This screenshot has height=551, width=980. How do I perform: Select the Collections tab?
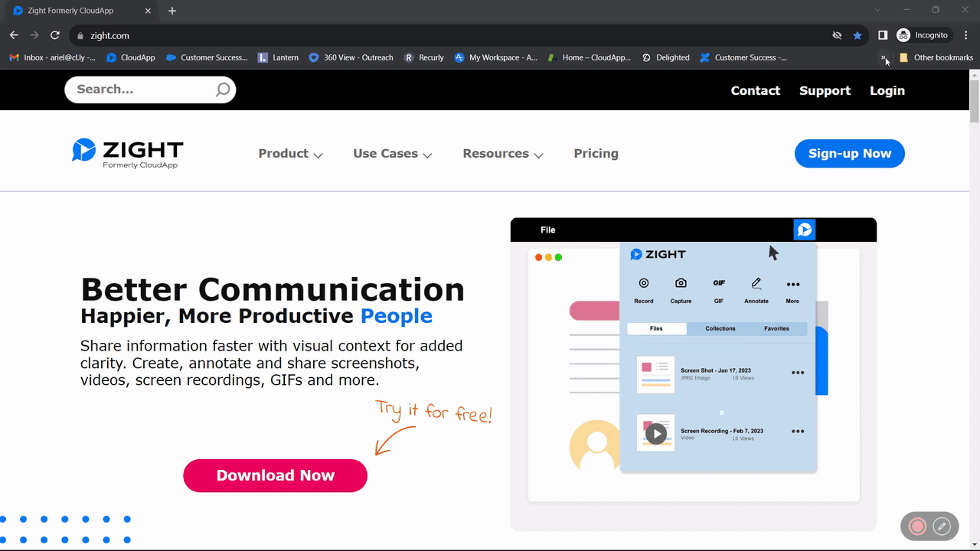click(720, 328)
